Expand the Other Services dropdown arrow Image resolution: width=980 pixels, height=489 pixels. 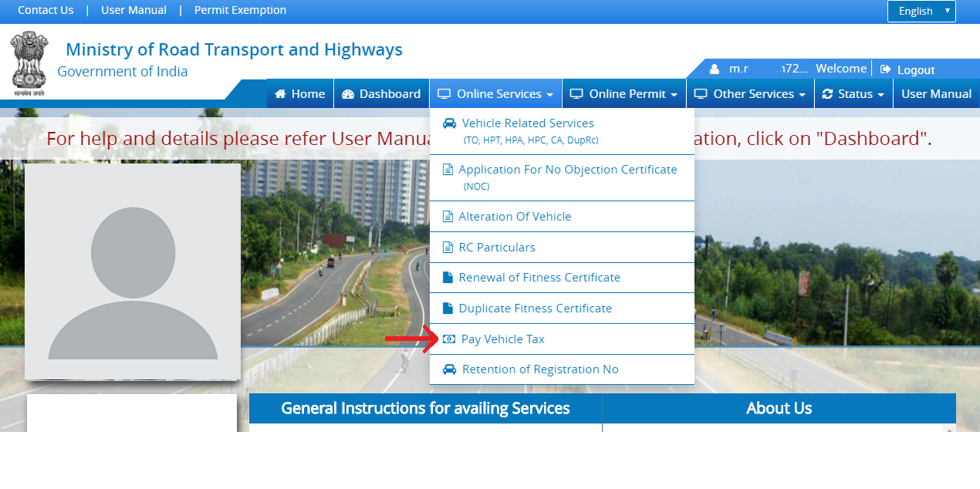pos(802,95)
